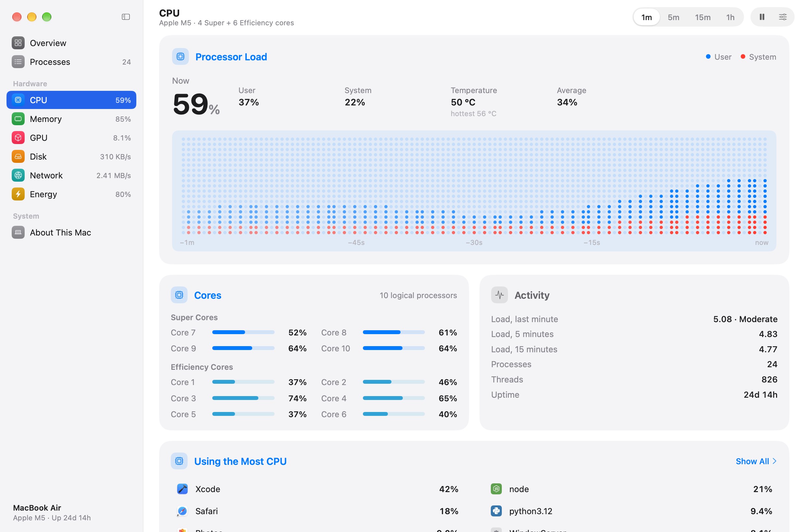Image resolution: width=805 pixels, height=532 pixels.
Task: Open the GPU sidebar icon
Action: click(x=18, y=138)
